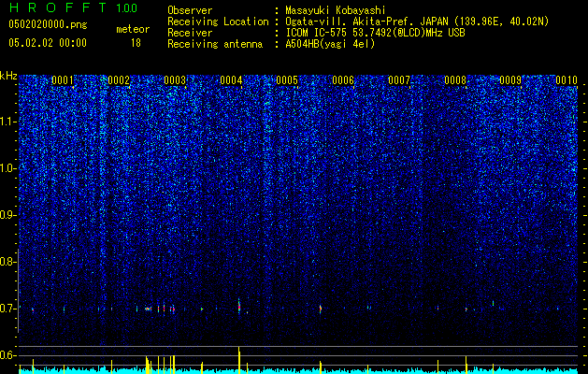This screenshot has height=374, width=588.
Task: Click the Receiving antenna label
Action: 215,44
